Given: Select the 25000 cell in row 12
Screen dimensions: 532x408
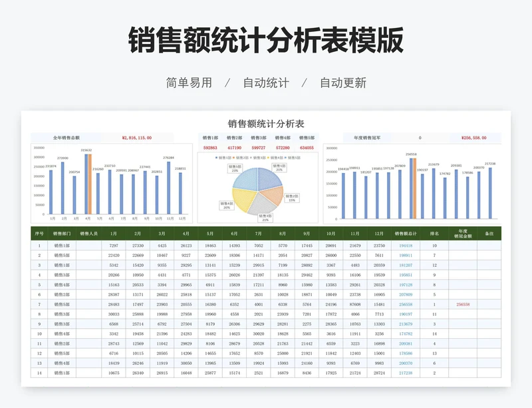Looking at the screenshot, I should pos(283,353).
